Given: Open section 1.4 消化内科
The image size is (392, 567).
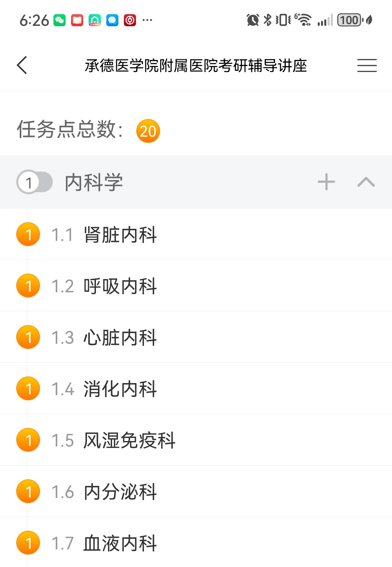Looking at the screenshot, I should (x=120, y=389).
